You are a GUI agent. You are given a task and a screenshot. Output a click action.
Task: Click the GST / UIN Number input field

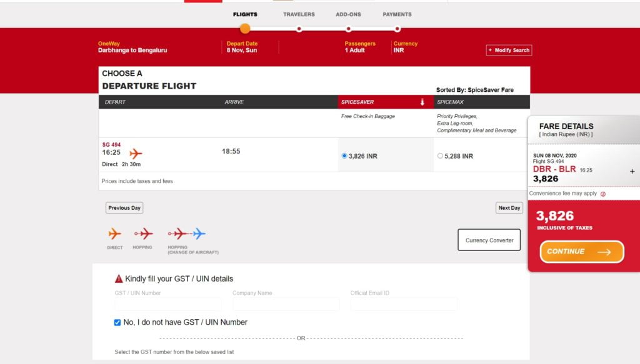168,305
